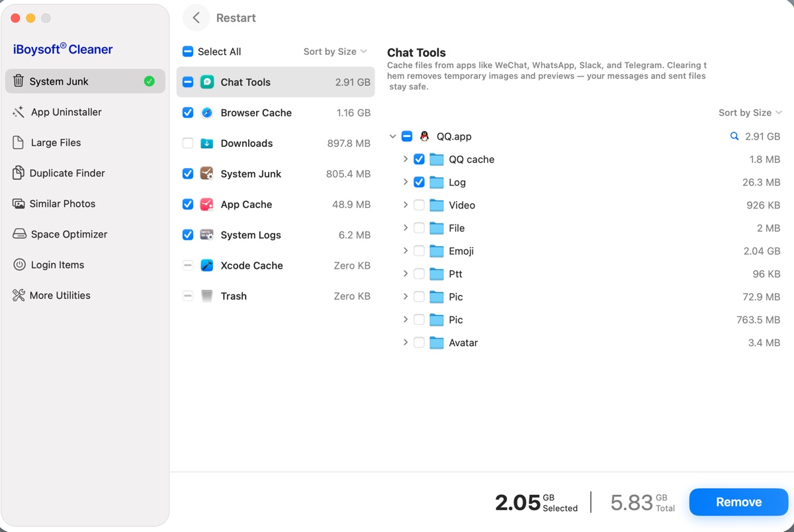
Task: Click the System Junk trash icon in sidebar
Action: pos(18,81)
